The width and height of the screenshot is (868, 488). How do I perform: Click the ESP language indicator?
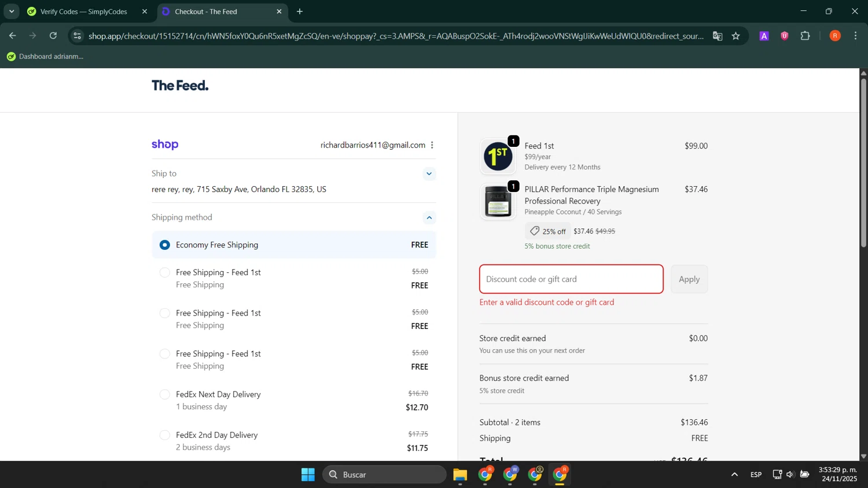coord(756,475)
